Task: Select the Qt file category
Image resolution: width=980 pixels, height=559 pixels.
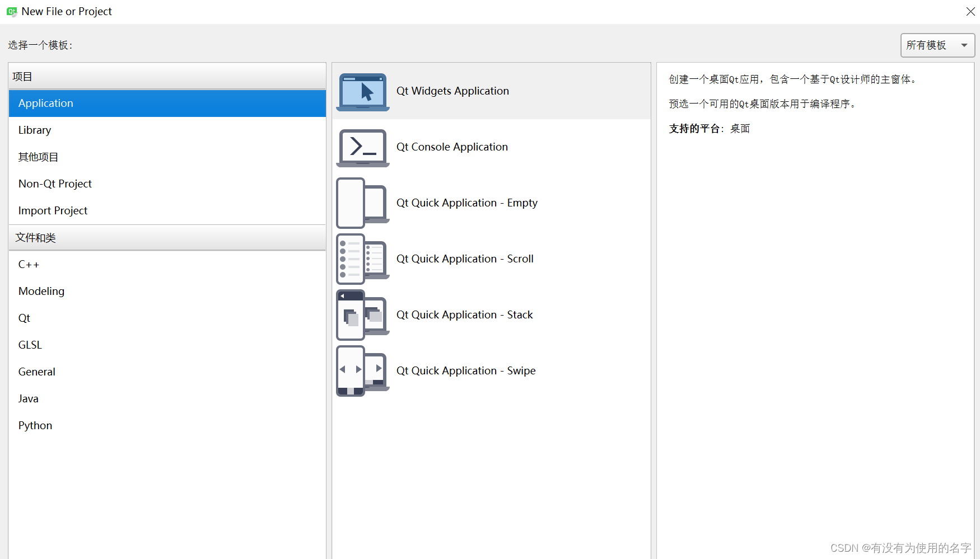Action: coord(167,318)
